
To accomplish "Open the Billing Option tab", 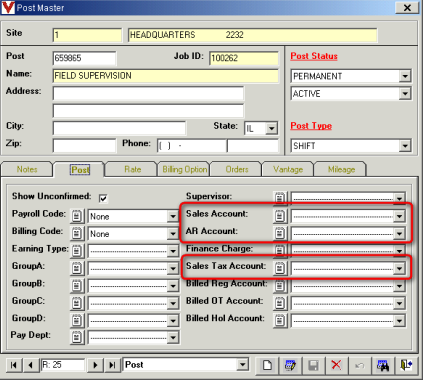I will pyautogui.click(x=184, y=169).
